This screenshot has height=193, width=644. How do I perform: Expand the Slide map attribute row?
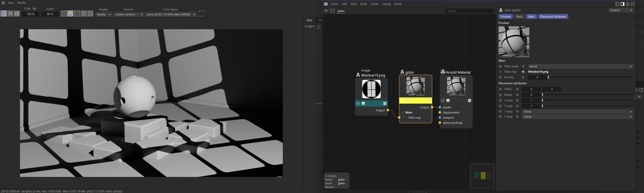point(500,72)
